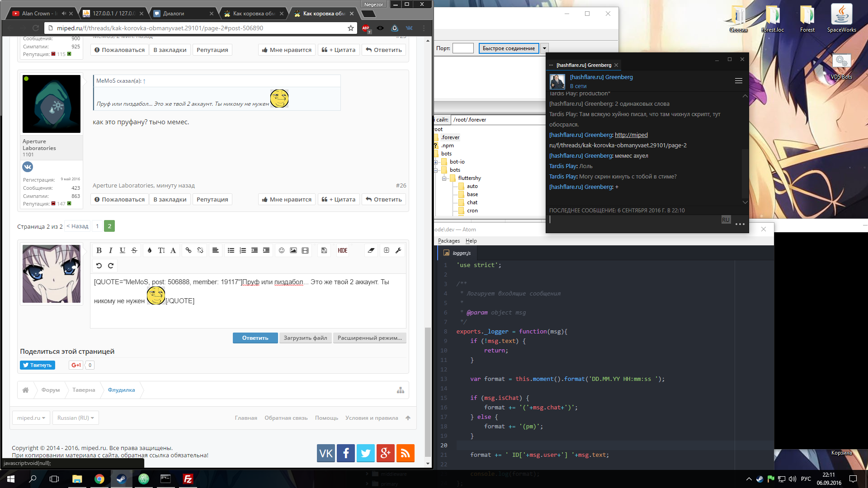Insert an image in the reply editor
The image size is (868, 488).
coord(293,250)
